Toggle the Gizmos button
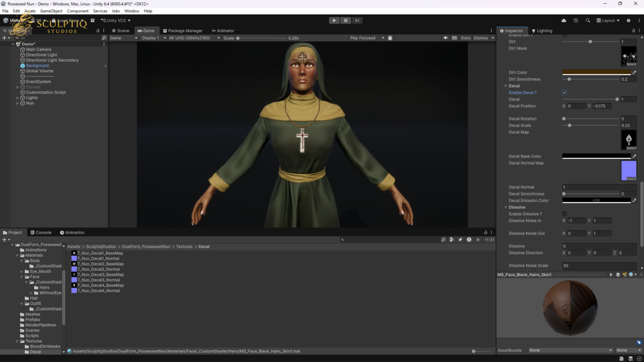The width and height of the screenshot is (644, 362). point(480,38)
